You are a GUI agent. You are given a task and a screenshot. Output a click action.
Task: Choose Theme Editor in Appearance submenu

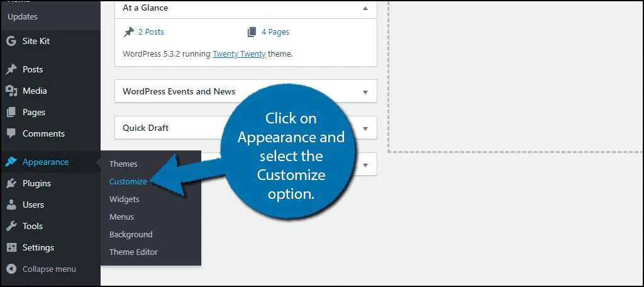(x=133, y=252)
